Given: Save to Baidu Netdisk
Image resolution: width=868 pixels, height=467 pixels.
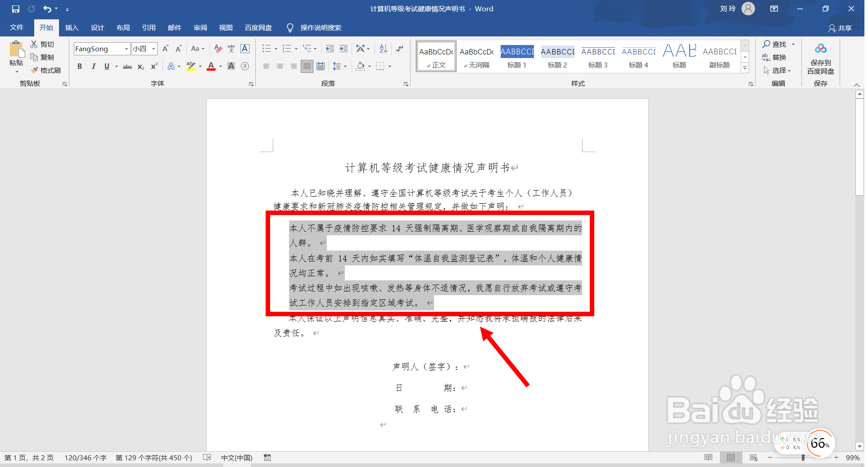Looking at the screenshot, I should pos(820,58).
